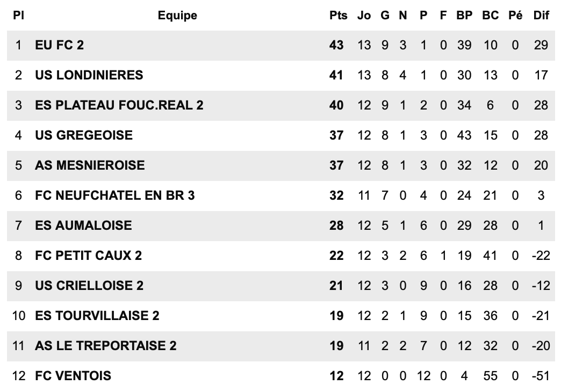Open the EU FC 2 team link
The height and width of the screenshot is (392, 561).
click(60, 45)
